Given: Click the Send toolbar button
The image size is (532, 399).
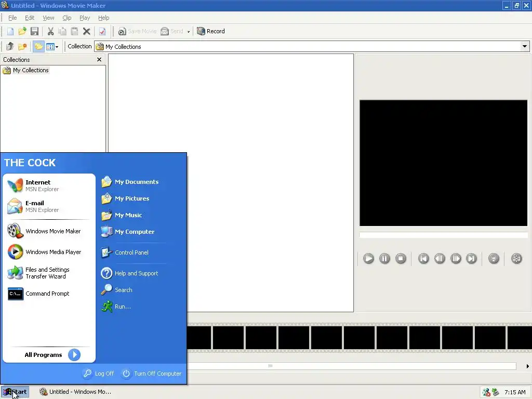Looking at the screenshot, I should [x=171, y=31].
